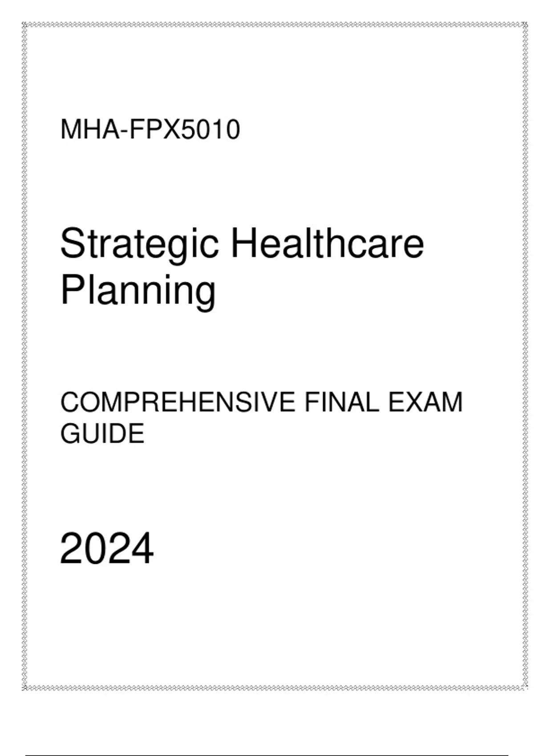Click the border's top-right corner
This screenshot has width=534, height=756.
(x=524, y=25)
